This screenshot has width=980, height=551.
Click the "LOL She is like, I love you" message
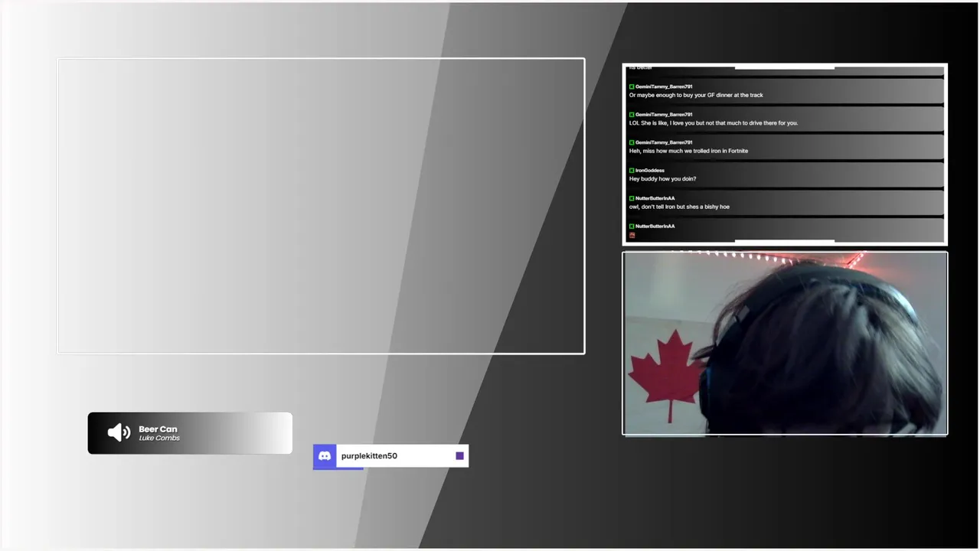coord(714,123)
